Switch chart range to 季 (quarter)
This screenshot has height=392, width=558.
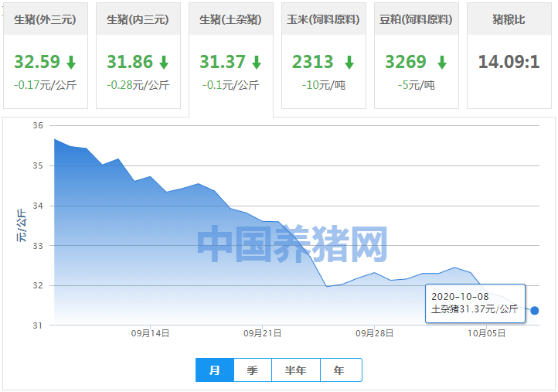pos(253,370)
